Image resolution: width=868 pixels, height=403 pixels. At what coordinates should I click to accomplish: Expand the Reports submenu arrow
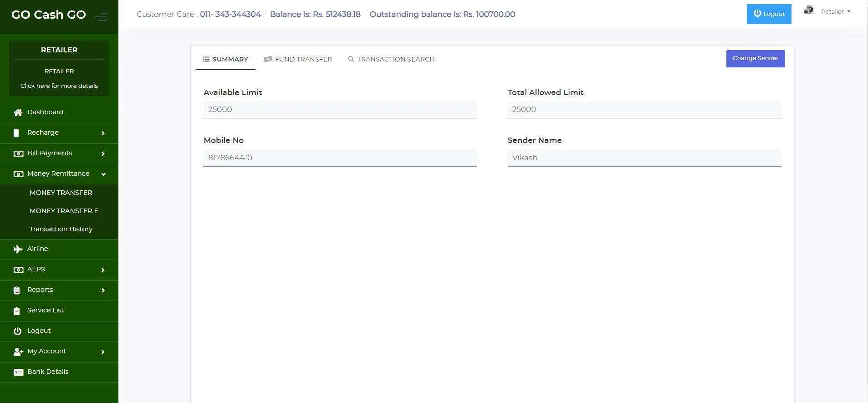click(103, 291)
